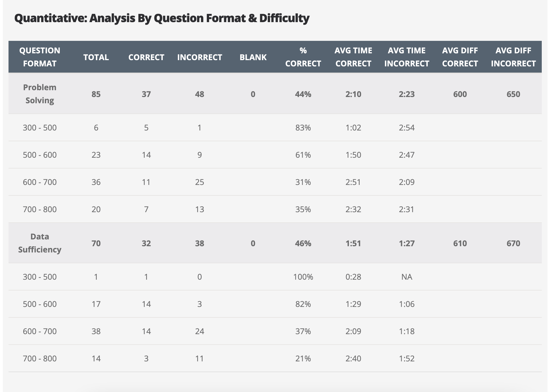Click the % Correct column header

tap(303, 57)
